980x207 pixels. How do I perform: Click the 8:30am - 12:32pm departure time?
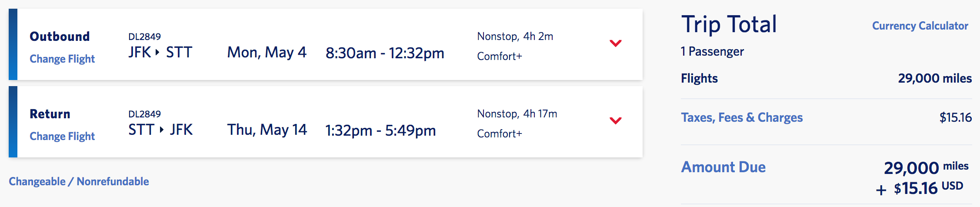(385, 53)
